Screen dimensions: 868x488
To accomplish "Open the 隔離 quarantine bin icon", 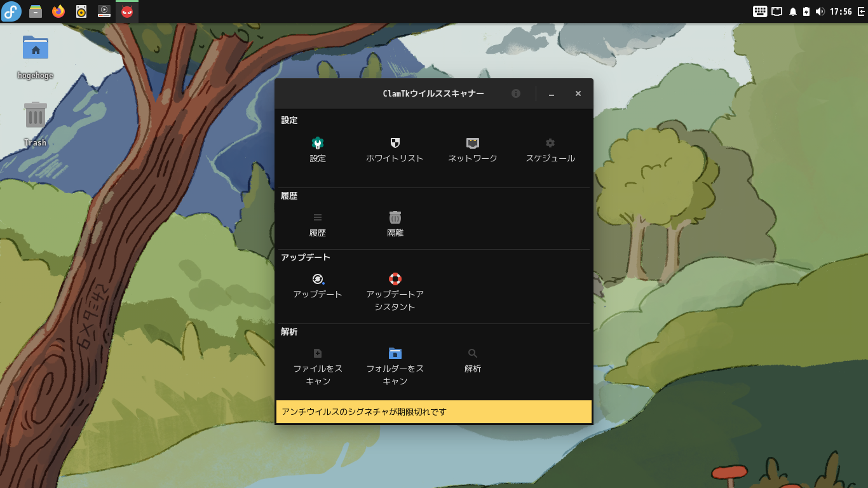I will point(395,217).
